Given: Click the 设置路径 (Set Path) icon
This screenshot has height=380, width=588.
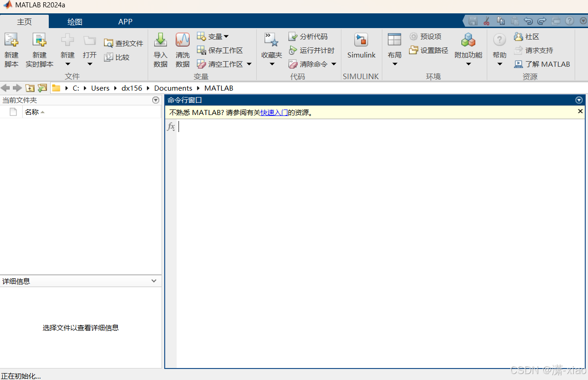Looking at the screenshot, I should (x=413, y=50).
